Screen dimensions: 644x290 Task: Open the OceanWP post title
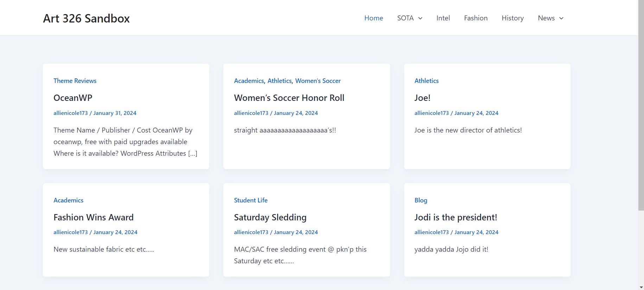point(73,98)
